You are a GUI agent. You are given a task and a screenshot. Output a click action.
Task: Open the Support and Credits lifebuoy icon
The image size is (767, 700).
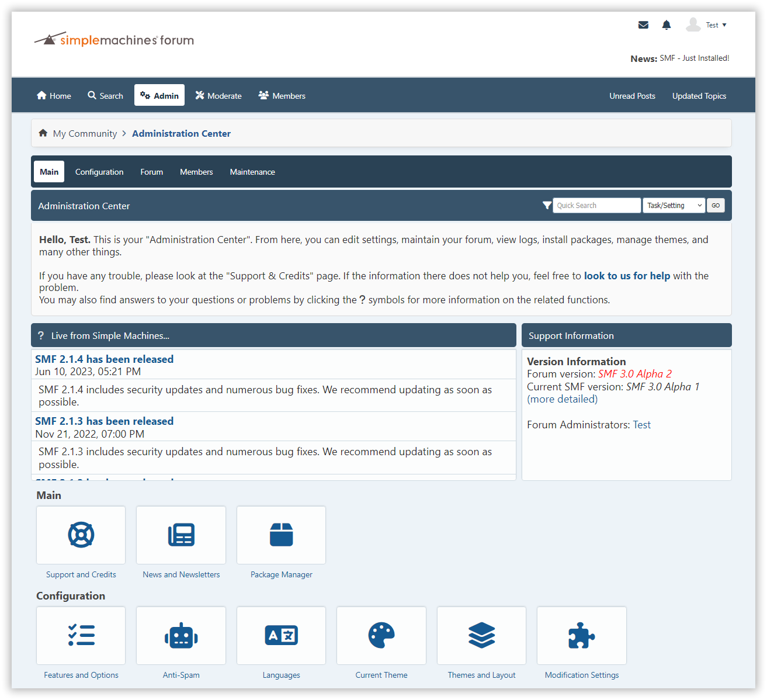(81, 535)
